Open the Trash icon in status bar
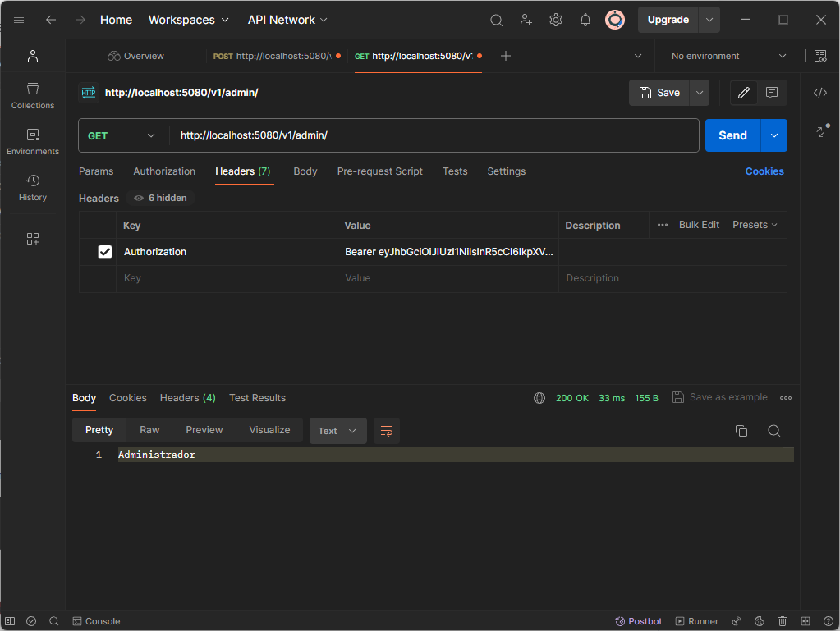The width and height of the screenshot is (840, 631). [x=783, y=621]
